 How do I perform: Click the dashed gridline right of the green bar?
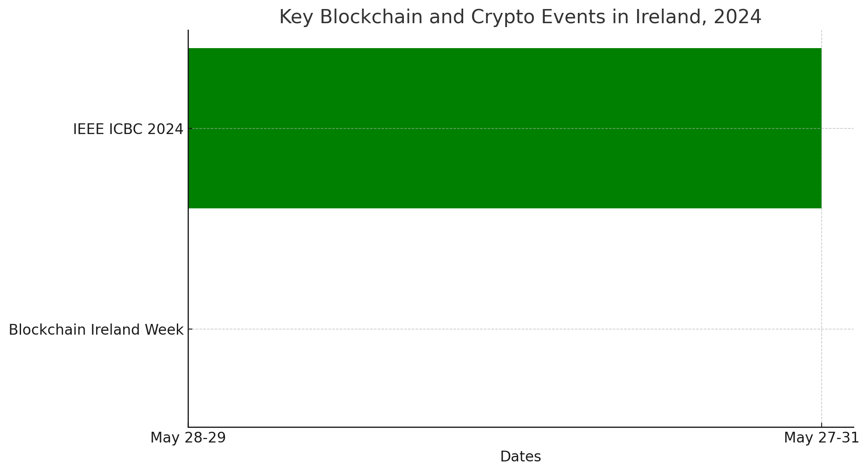coord(838,128)
